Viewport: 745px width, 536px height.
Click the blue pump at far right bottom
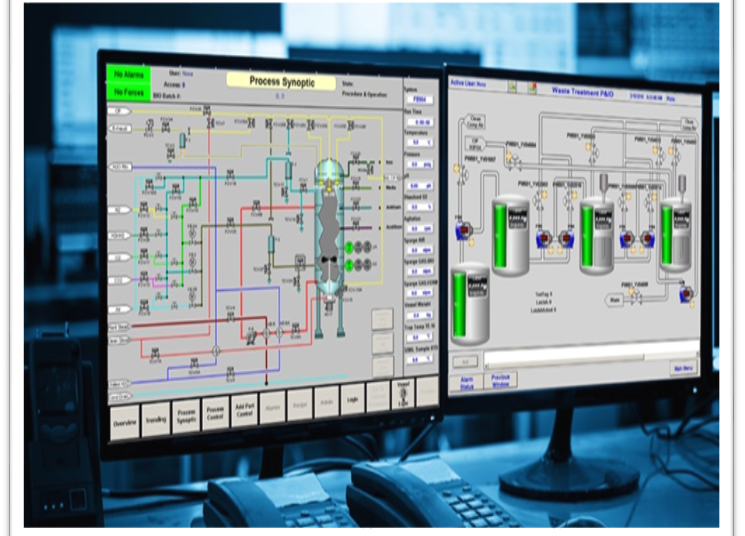(687, 294)
